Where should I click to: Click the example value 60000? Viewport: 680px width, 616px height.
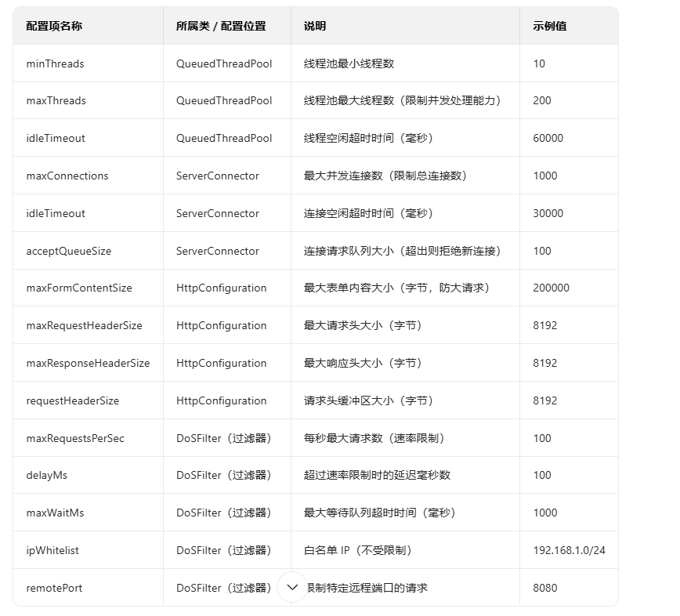point(548,139)
